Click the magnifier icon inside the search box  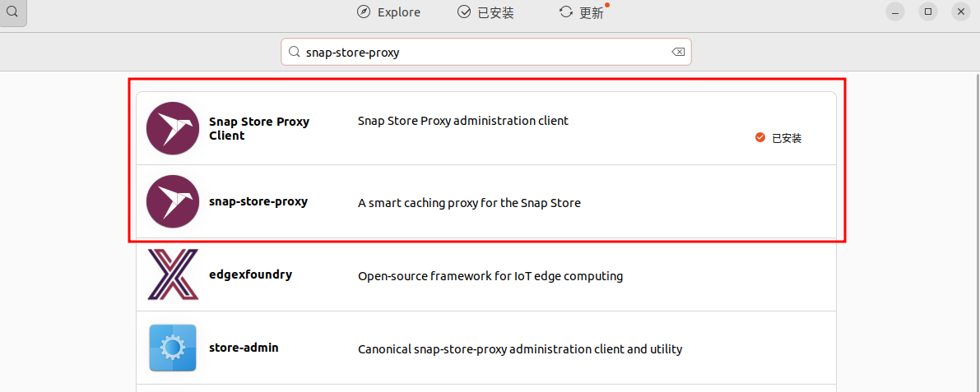(x=294, y=52)
